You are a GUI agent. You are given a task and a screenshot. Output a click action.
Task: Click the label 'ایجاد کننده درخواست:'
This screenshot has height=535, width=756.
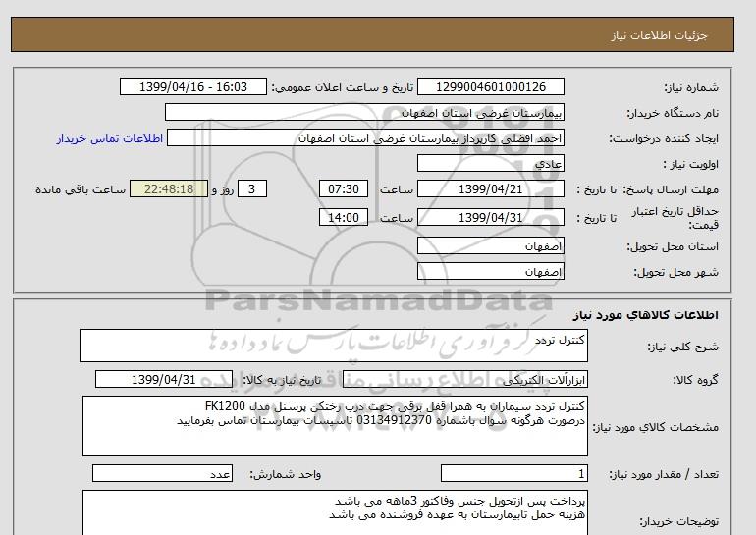click(664, 138)
